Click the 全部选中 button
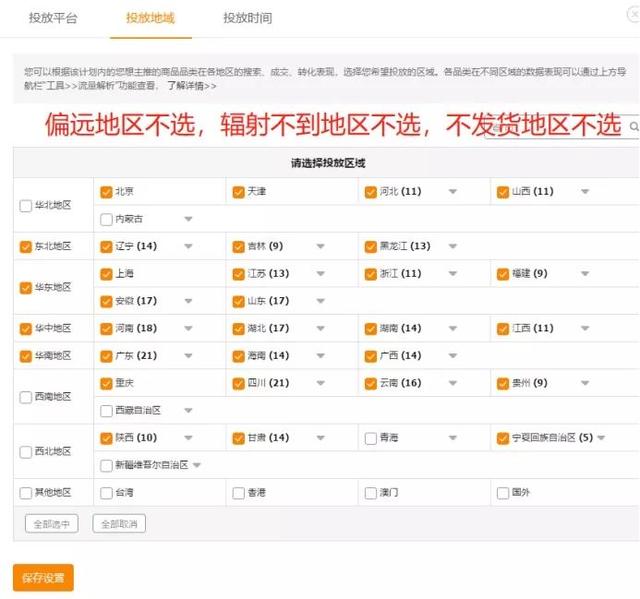 tap(52, 524)
